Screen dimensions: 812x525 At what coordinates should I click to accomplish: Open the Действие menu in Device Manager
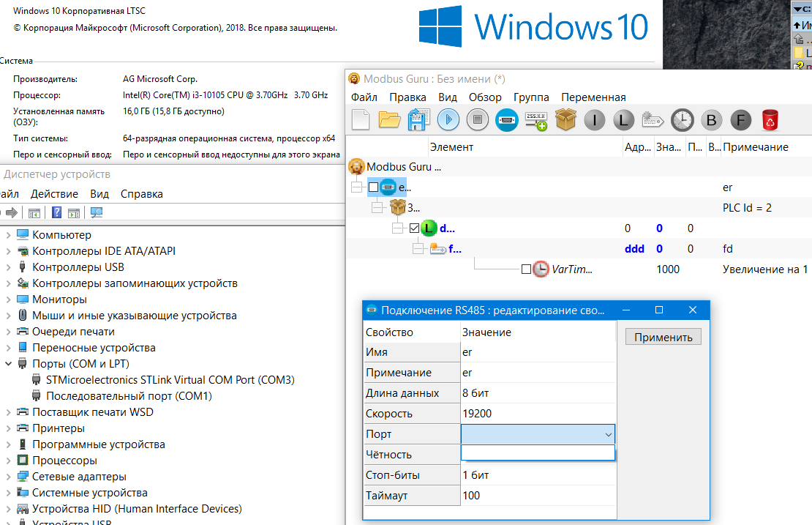pyautogui.click(x=54, y=194)
